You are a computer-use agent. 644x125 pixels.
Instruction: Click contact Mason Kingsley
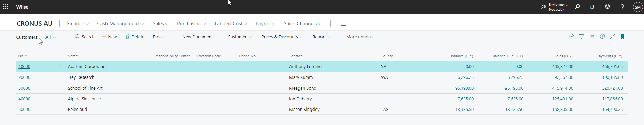[304, 110]
